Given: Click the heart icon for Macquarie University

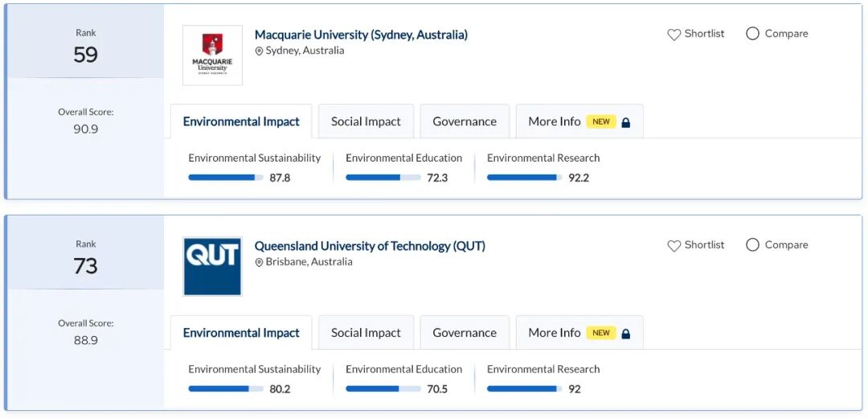Looking at the screenshot, I should tap(674, 35).
